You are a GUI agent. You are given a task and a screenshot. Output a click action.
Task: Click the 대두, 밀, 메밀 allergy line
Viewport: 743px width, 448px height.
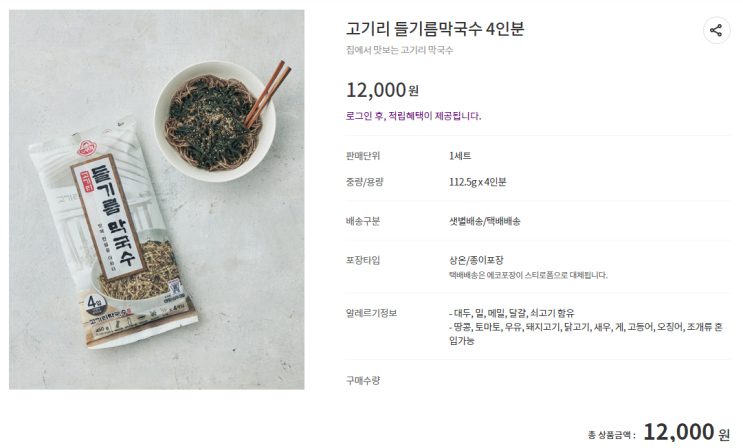(512, 313)
